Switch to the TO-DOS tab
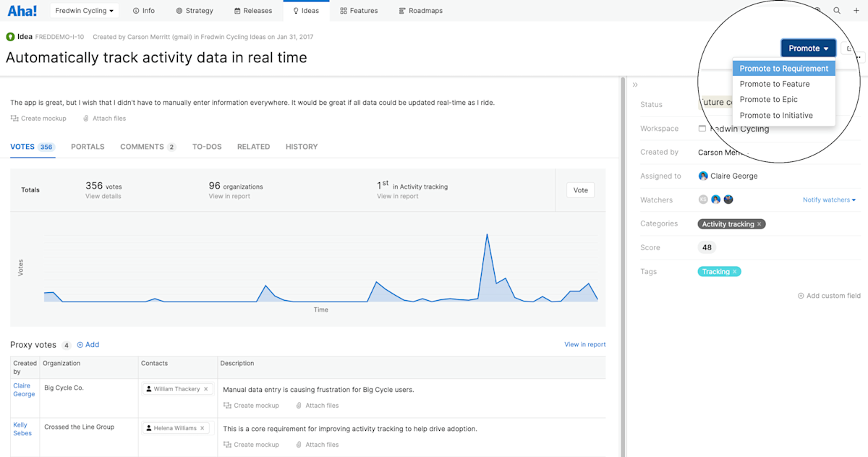 (207, 147)
